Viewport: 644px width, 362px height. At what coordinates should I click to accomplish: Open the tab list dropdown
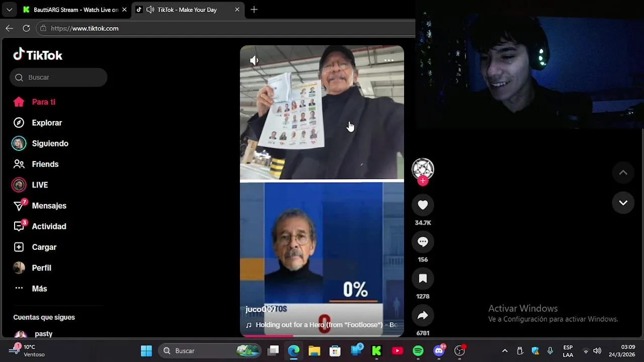[9, 10]
